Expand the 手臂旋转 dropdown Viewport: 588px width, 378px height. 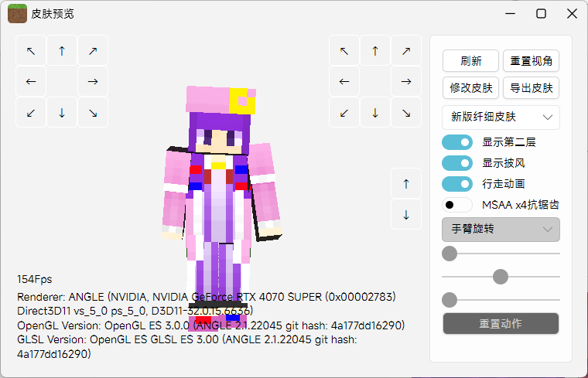click(501, 230)
